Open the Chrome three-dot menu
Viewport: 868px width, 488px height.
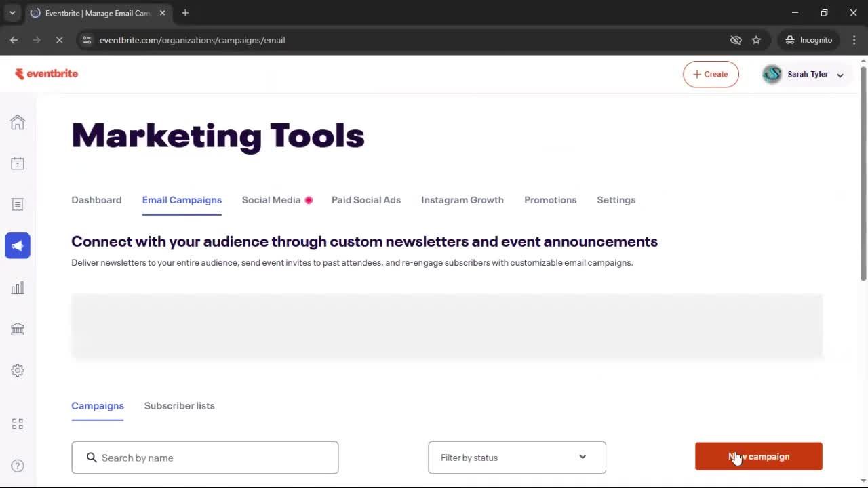coord(854,40)
